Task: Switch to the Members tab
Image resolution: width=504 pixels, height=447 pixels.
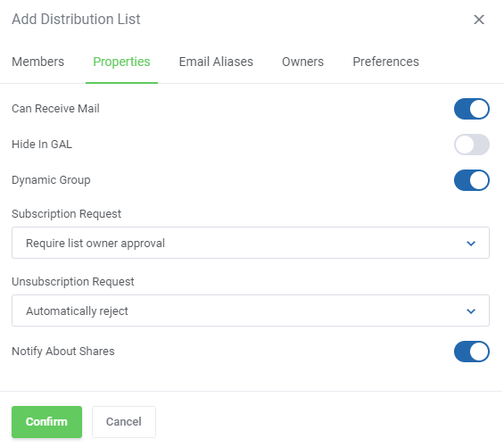Action: (x=38, y=62)
